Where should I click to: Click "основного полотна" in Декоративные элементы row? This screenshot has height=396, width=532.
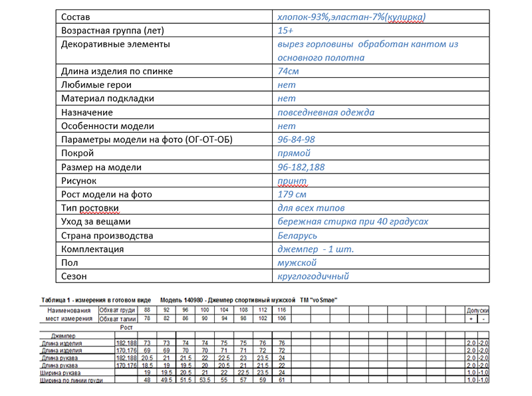tap(321, 58)
